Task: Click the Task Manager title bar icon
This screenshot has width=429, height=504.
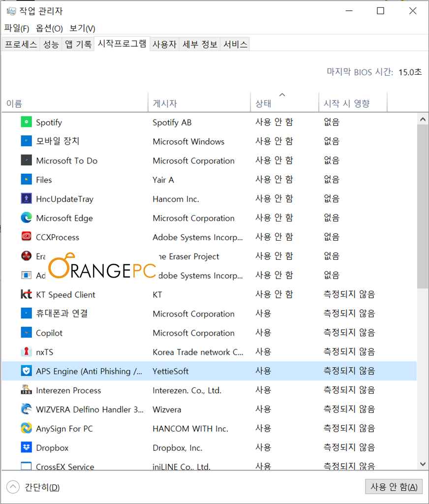Action: click(11, 11)
